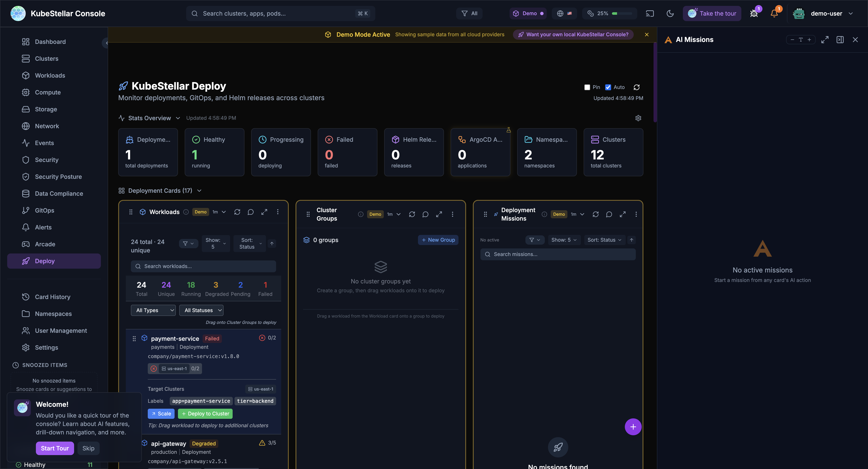Enable the Pin checkbox

[x=587, y=87]
